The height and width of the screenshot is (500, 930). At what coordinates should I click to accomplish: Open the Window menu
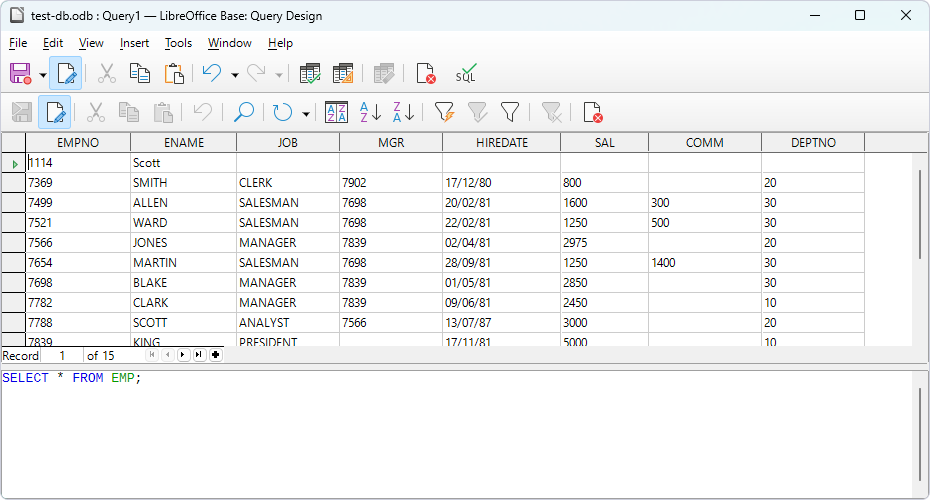pyautogui.click(x=230, y=43)
